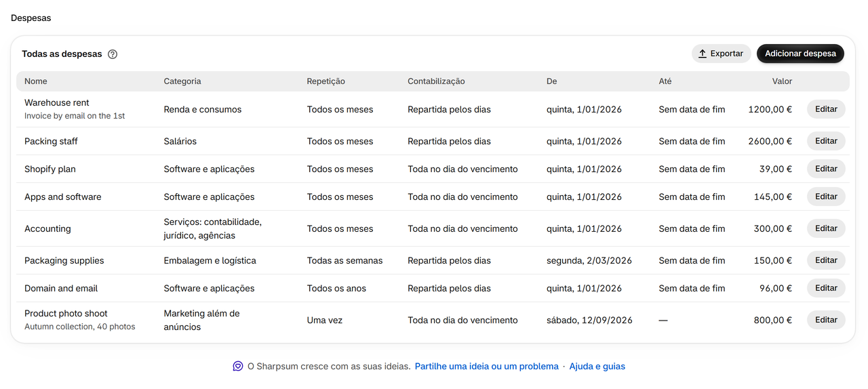The width and height of the screenshot is (868, 389).
Task: Select the Packaging supplies name
Action: (64, 260)
